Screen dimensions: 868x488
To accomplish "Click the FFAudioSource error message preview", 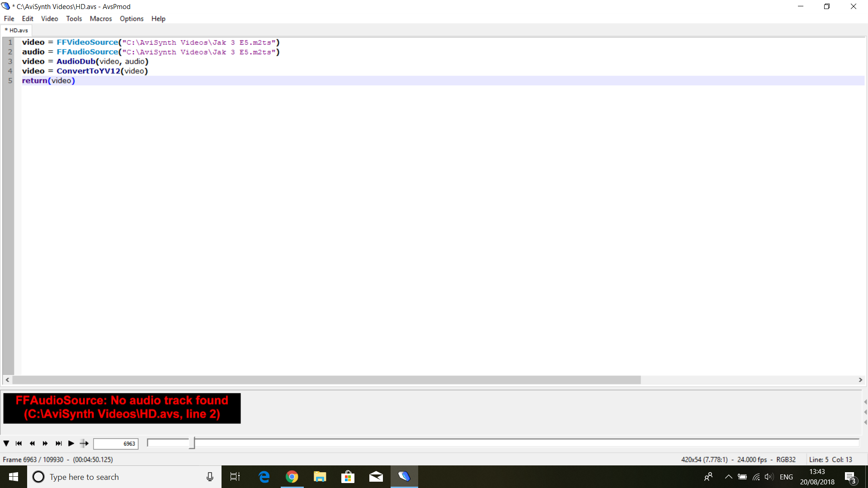I will [x=122, y=408].
